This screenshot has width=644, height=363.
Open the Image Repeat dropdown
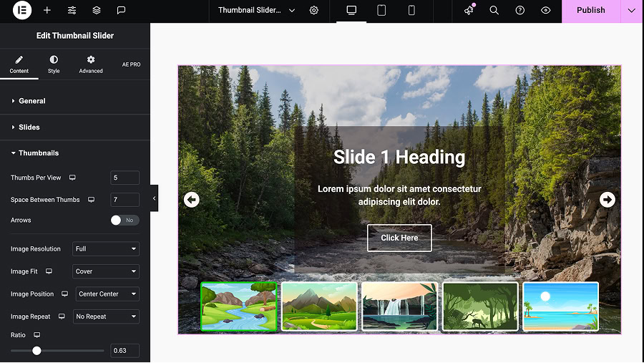point(106,316)
